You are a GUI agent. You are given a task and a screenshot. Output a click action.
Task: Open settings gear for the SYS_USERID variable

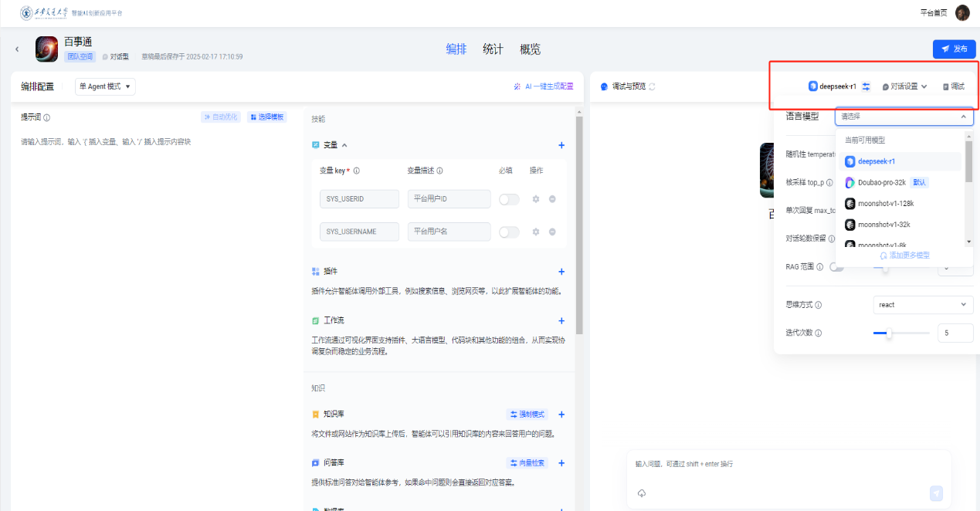pyautogui.click(x=536, y=199)
